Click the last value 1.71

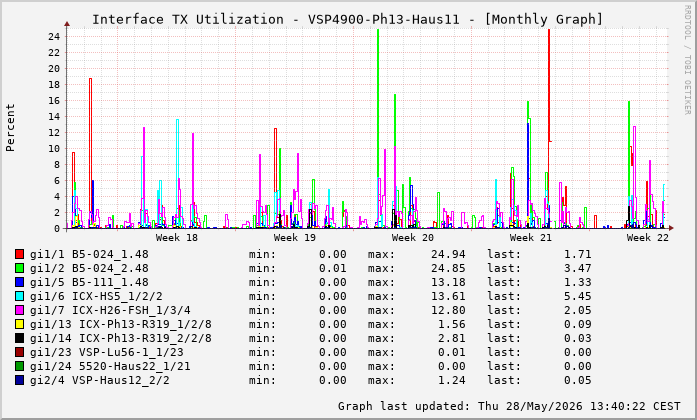[x=578, y=254]
